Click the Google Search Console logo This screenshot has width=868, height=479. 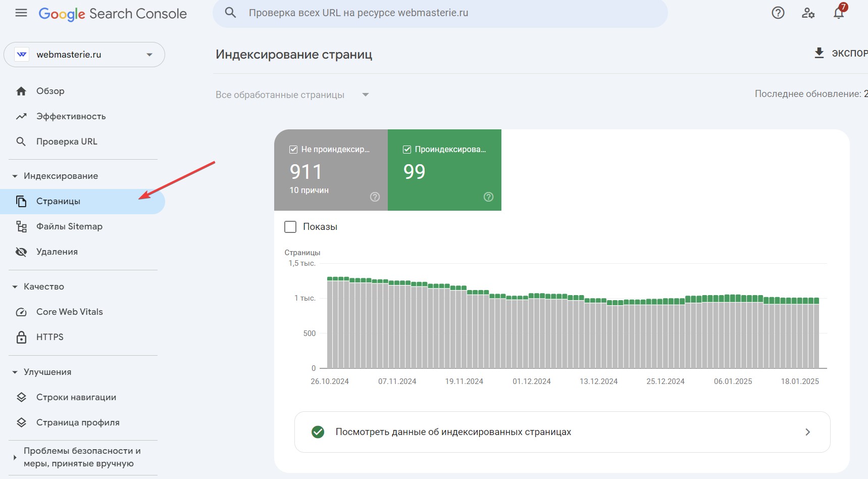click(x=113, y=14)
